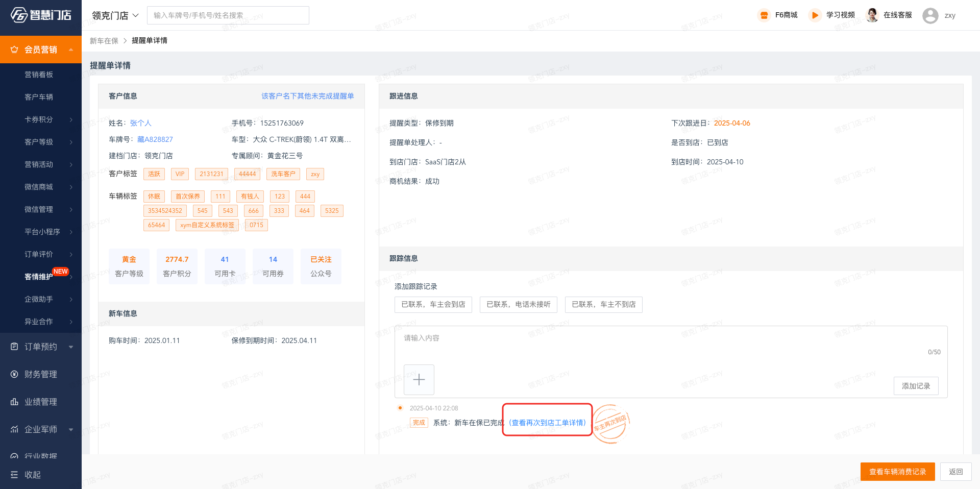Image resolution: width=980 pixels, height=489 pixels.
Task: Click the 添加记录 button
Action: [x=916, y=386]
